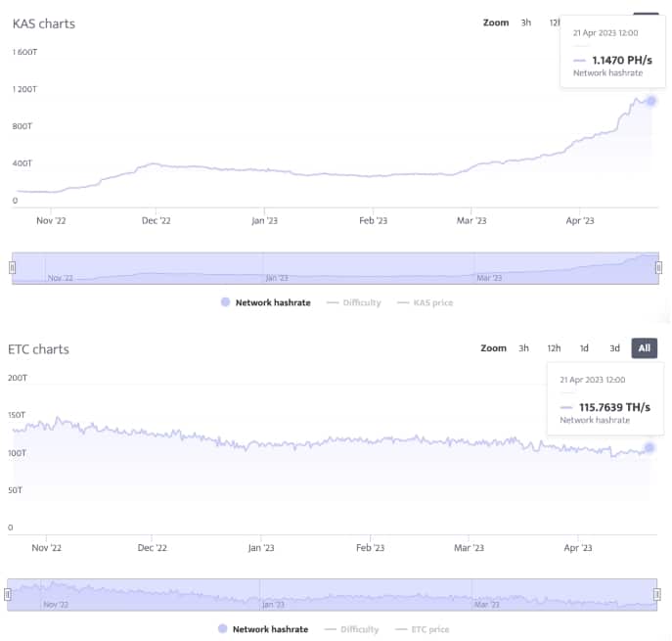
Task: Click the highlighted ETC hashrate data point
Action: pos(650,448)
